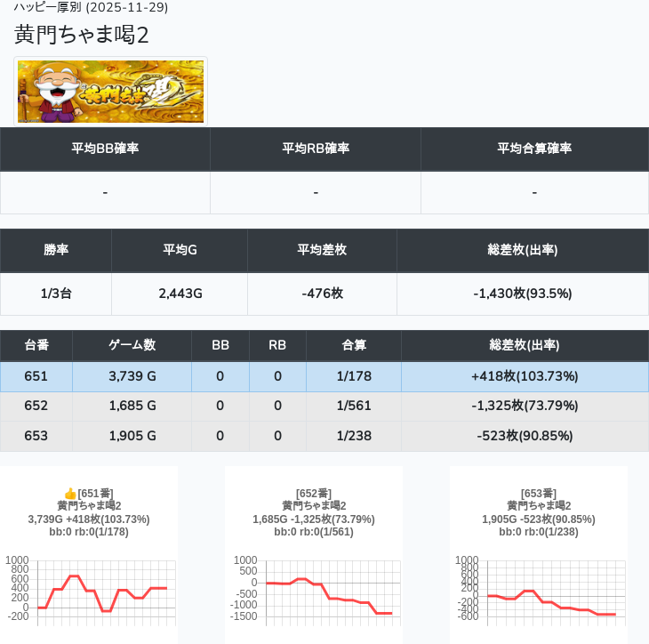Click the ハッピー厚別 (2025-11-29) hall heading
This screenshot has height=644, width=649.
91,7
